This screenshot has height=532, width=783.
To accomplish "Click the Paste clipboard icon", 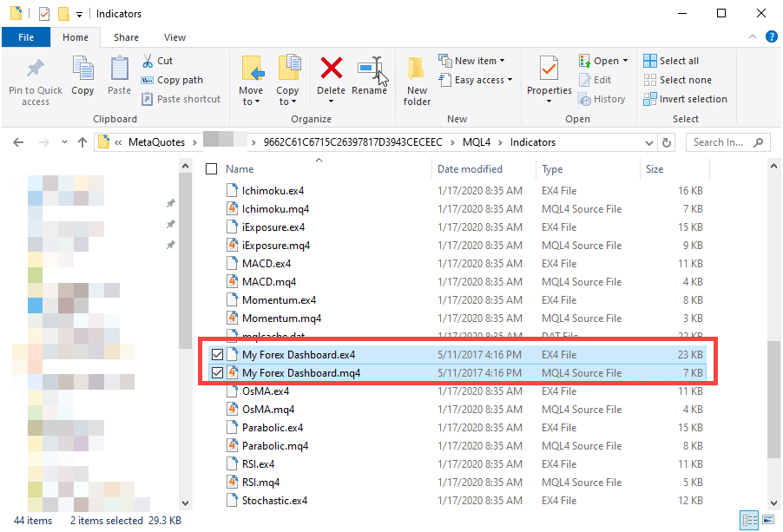I will [x=119, y=69].
